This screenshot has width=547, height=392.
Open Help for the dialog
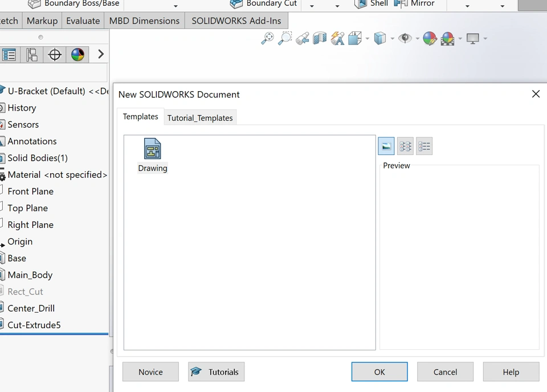tap(511, 371)
